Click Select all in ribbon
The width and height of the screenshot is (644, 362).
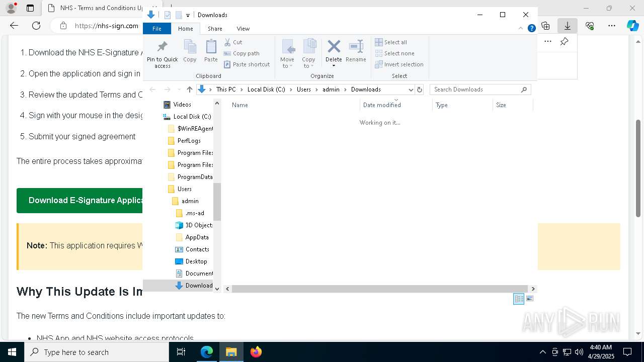coord(391,42)
